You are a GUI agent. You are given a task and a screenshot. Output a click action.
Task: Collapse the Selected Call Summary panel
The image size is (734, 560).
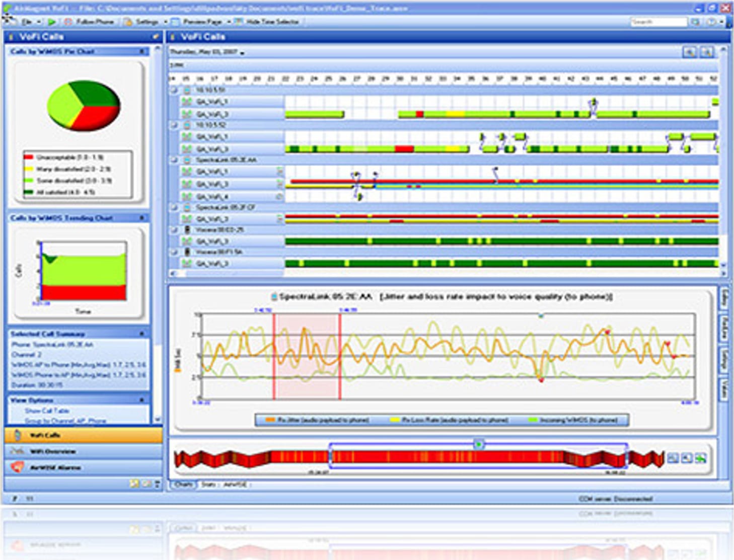[142, 334]
